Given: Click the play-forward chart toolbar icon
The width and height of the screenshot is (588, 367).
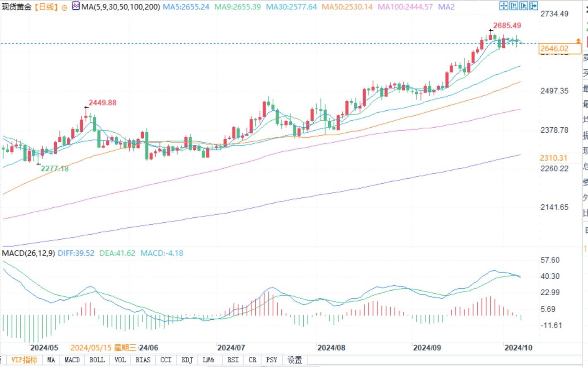Looking at the screenshot, I should (x=523, y=6).
